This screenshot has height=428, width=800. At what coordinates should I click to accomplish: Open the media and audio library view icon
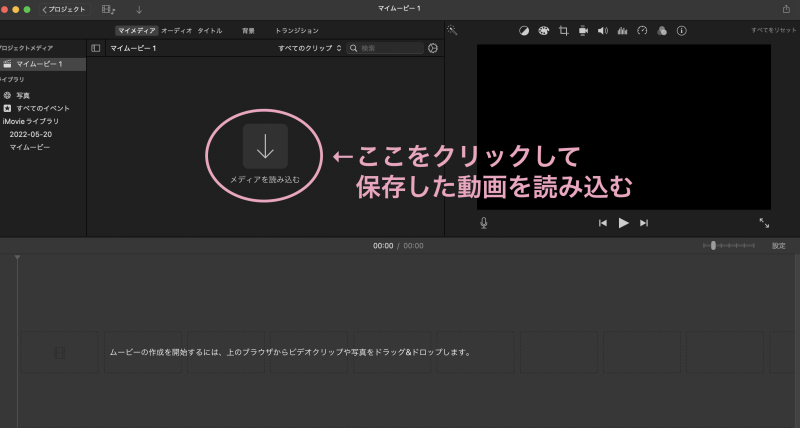click(x=108, y=9)
